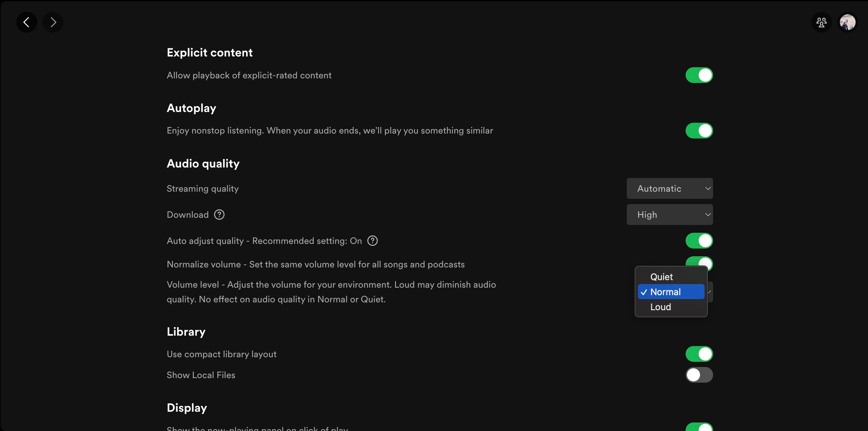868x431 pixels.
Task: Go back using the left arrow
Action: tap(26, 22)
